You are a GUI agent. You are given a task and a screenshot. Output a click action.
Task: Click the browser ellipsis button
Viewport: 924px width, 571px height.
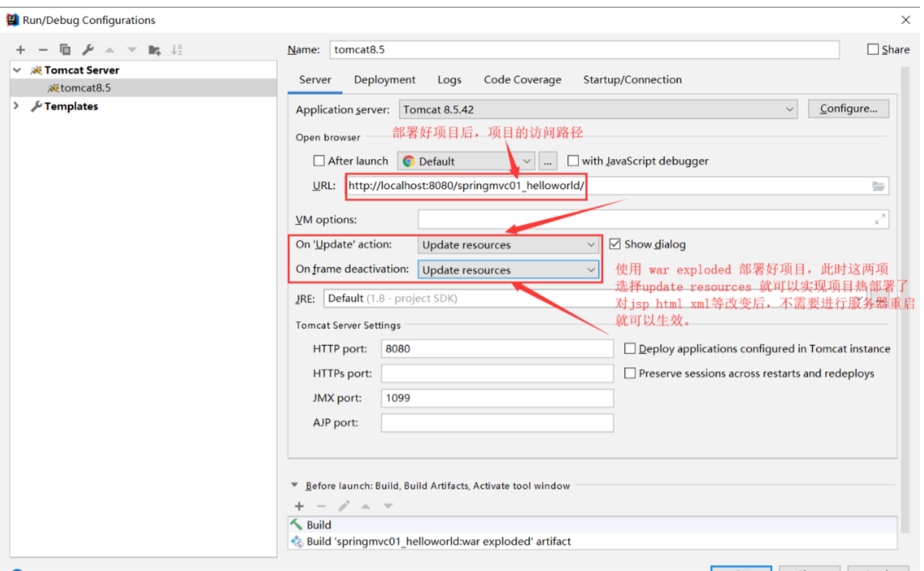(x=548, y=161)
